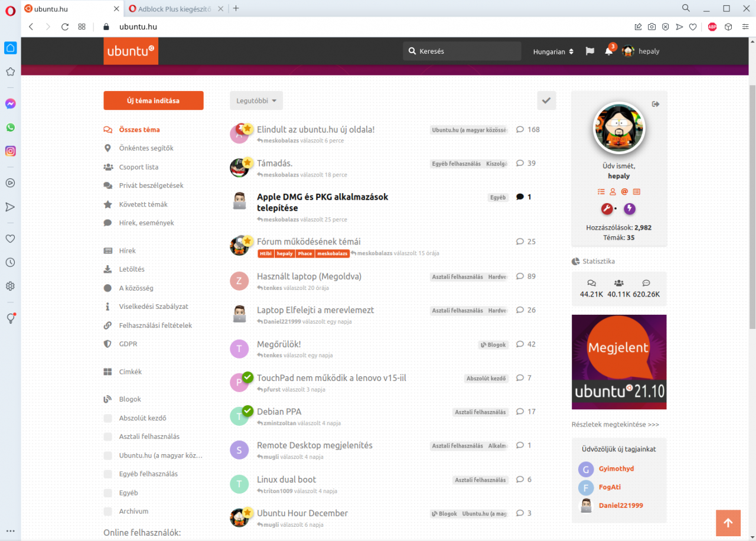This screenshot has height=541, width=756.
Task: Click the Új téma indítása button
Action: (154, 100)
